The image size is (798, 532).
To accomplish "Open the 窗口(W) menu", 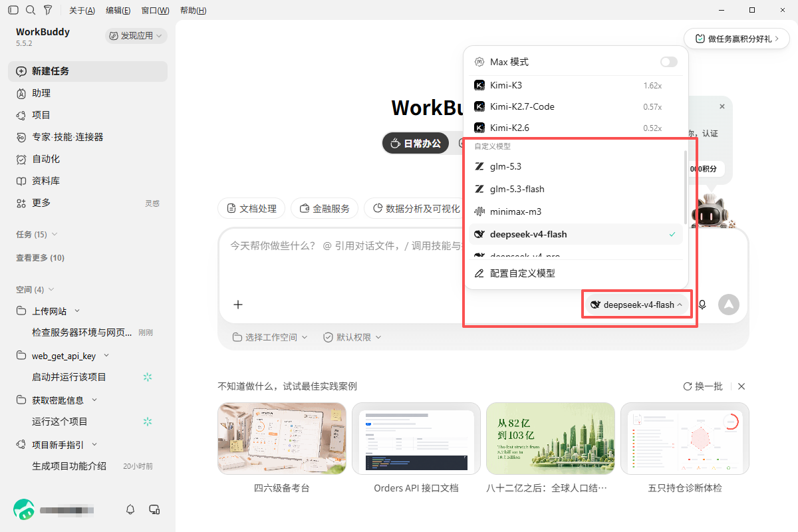I will coord(155,11).
